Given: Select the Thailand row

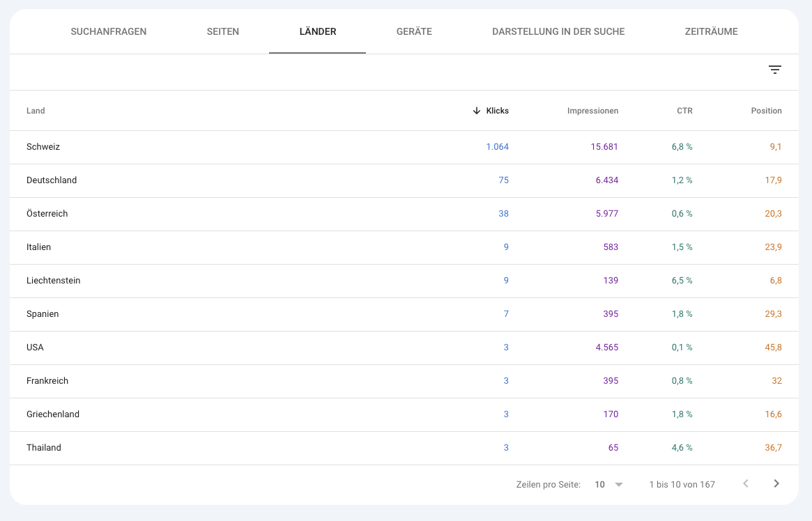Looking at the screenshot, I should (404, 448).
